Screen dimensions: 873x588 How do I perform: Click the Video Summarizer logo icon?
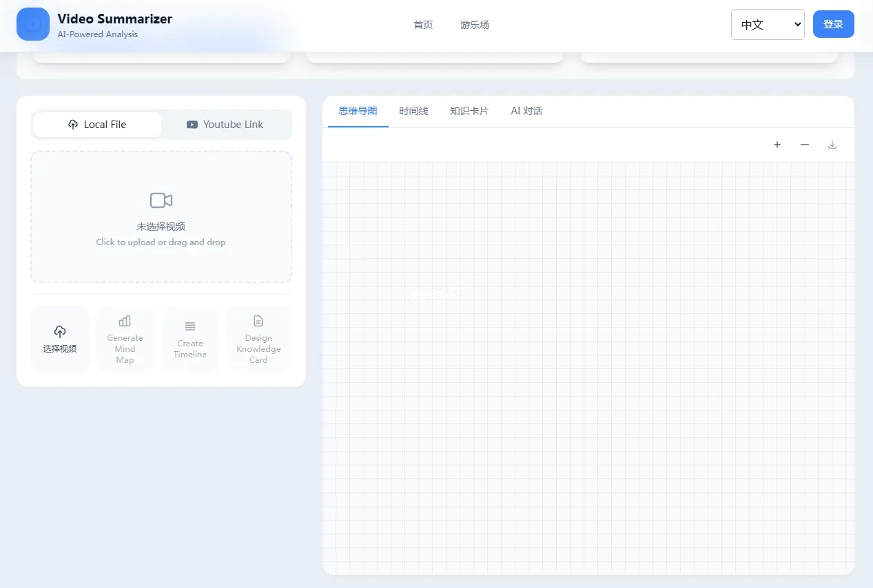pyautogui.click(x=32, y=25)
